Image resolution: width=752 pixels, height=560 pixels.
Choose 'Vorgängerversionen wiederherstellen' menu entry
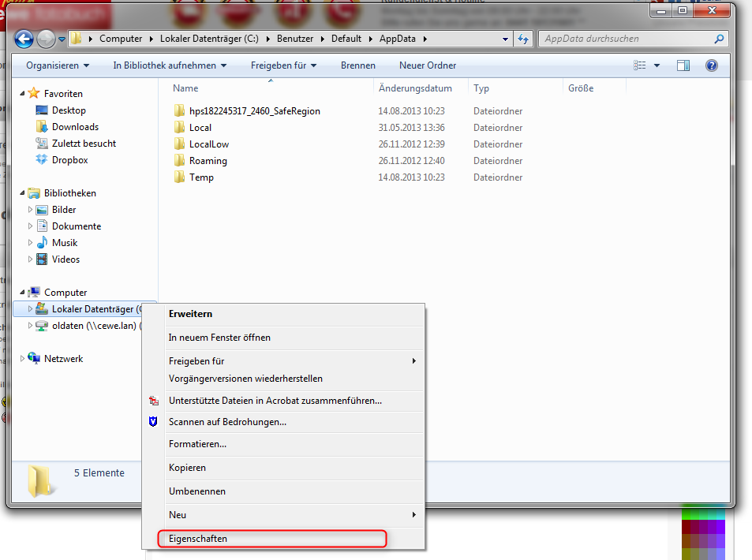click(245, 379)
